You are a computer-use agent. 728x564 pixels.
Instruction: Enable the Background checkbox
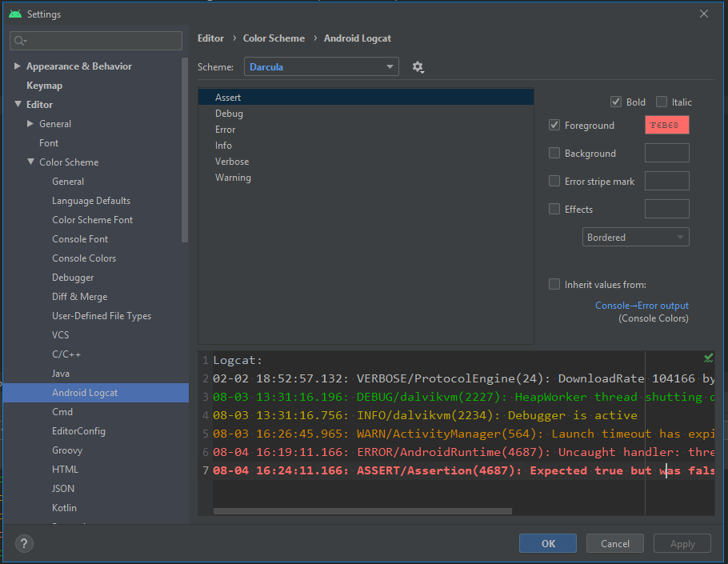coord(554,153)
